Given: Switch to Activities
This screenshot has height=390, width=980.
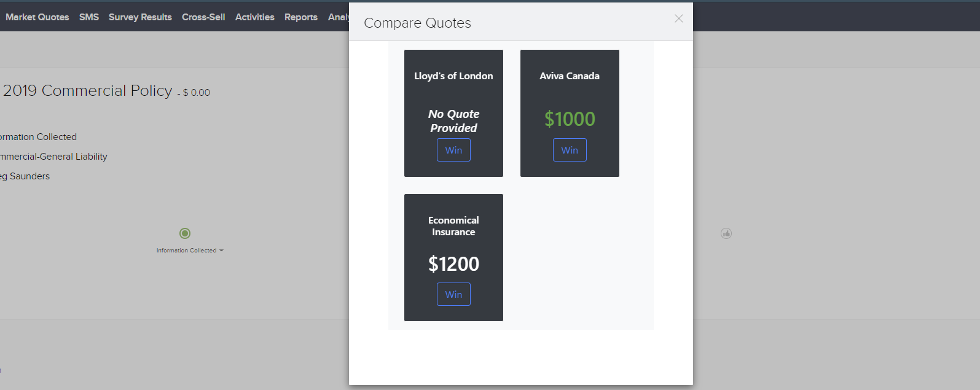Looking at the screenshot, I should [255, 17].
